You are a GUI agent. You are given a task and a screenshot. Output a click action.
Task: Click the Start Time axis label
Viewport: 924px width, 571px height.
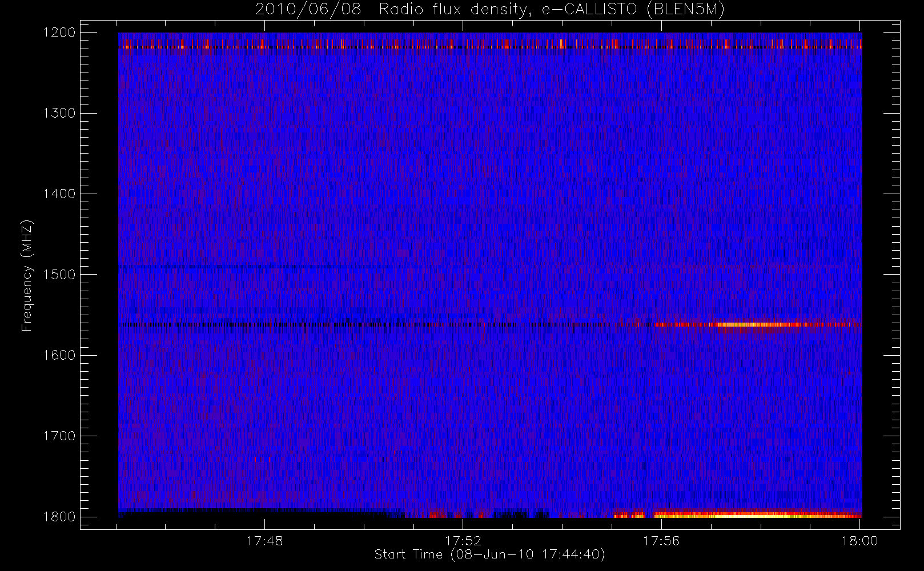[x=489, y=554]
